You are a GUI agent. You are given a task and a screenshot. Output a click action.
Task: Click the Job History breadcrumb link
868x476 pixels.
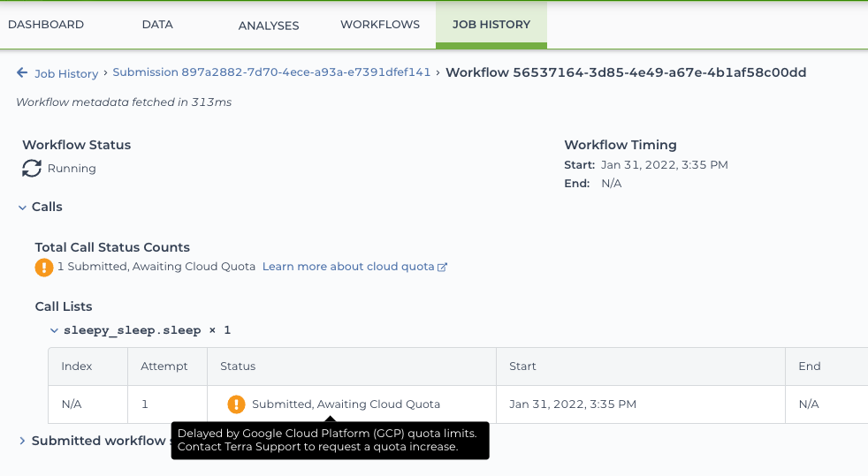[x=66, y=73]
